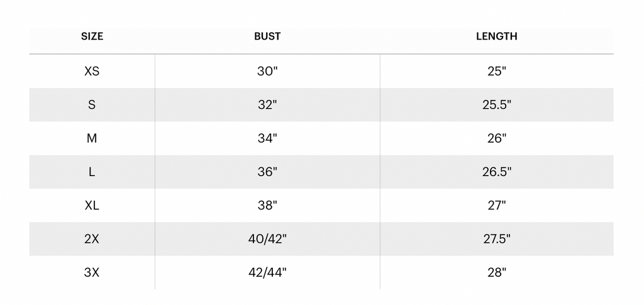The image size is (644, 305).
Task: Click the XL size cell
Action: [92, 206]
